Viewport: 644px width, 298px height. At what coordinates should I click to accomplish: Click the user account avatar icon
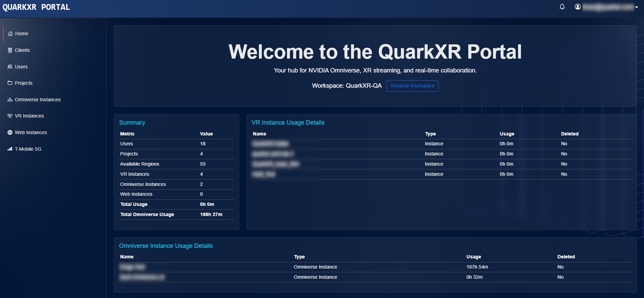coord(578,7)
